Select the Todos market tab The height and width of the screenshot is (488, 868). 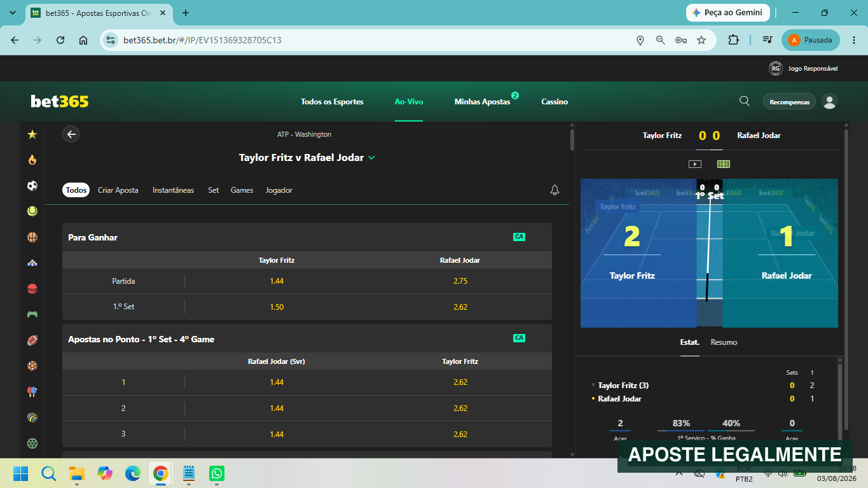(76, 190)
